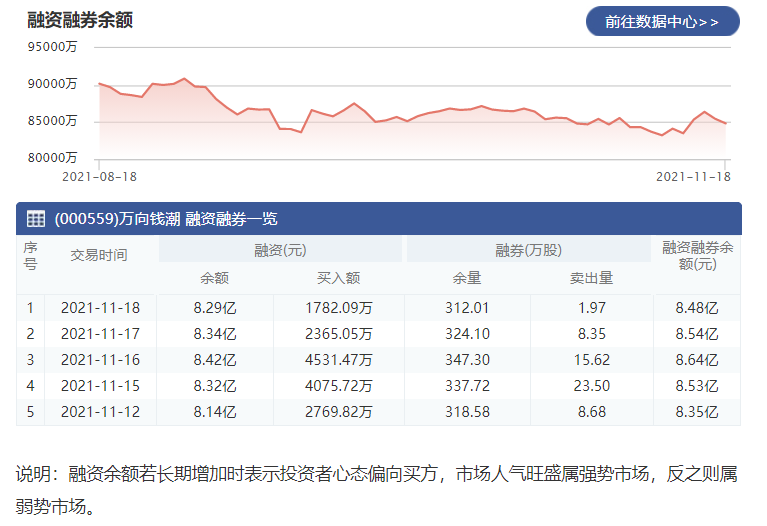Click the 2021-08-18 chart start date

point(99,177)
